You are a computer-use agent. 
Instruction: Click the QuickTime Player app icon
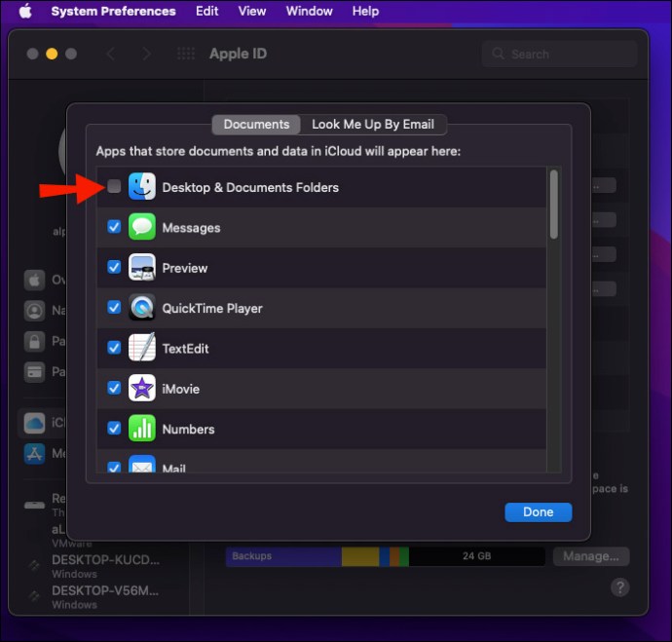(x=142, y=307)
